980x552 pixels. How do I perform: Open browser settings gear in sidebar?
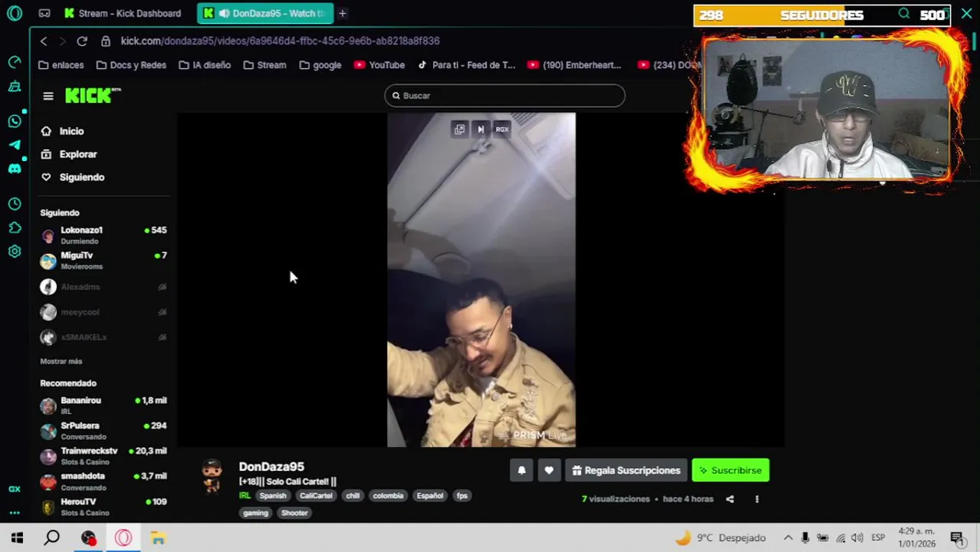(x=15, y=251)
